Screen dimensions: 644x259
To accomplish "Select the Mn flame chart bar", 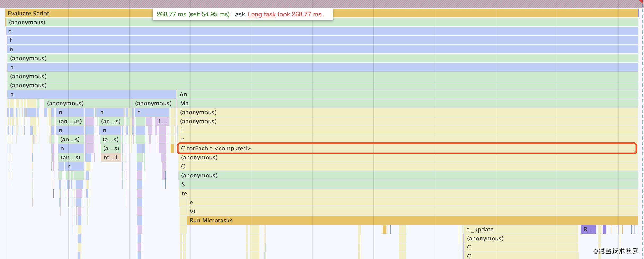I will click(x=408, y=103).
